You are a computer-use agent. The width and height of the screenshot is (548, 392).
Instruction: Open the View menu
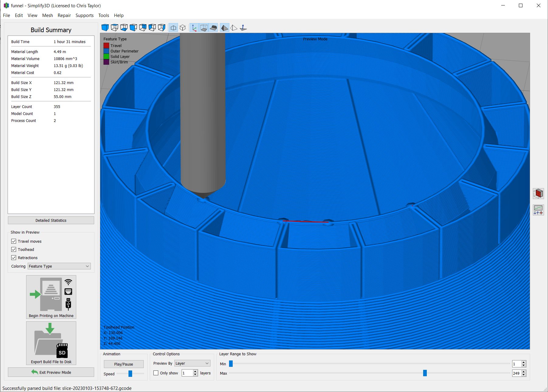32,15
